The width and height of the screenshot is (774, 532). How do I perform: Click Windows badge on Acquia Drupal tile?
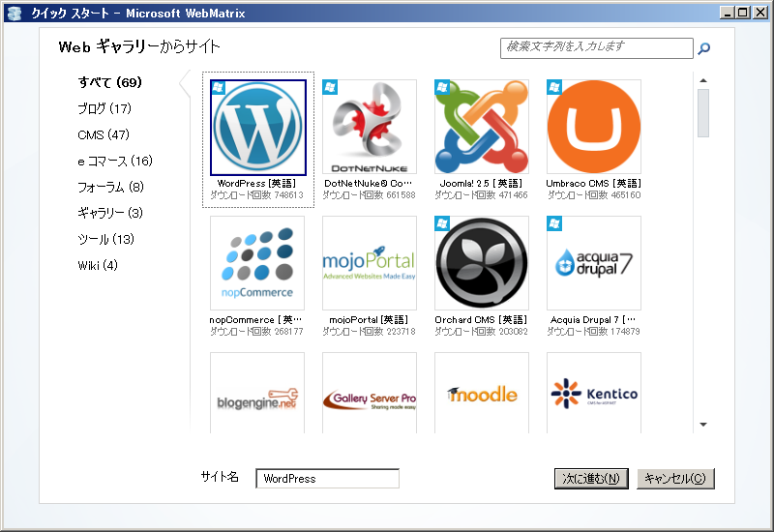click(554, 223)
